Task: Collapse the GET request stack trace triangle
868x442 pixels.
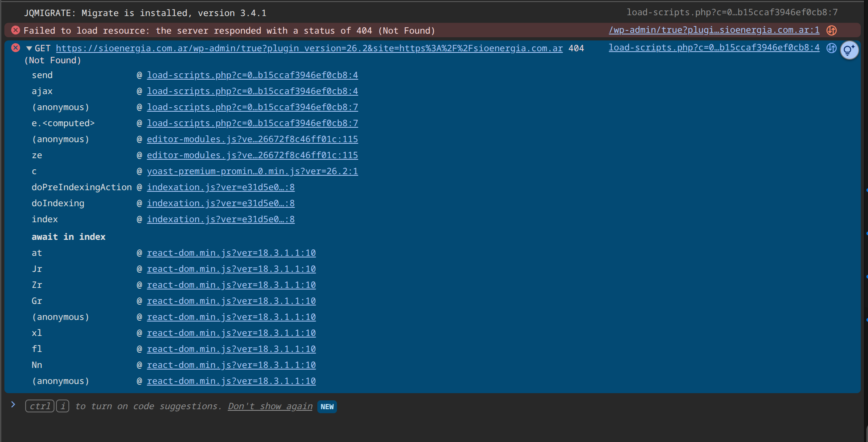Action: coord(29,48)
